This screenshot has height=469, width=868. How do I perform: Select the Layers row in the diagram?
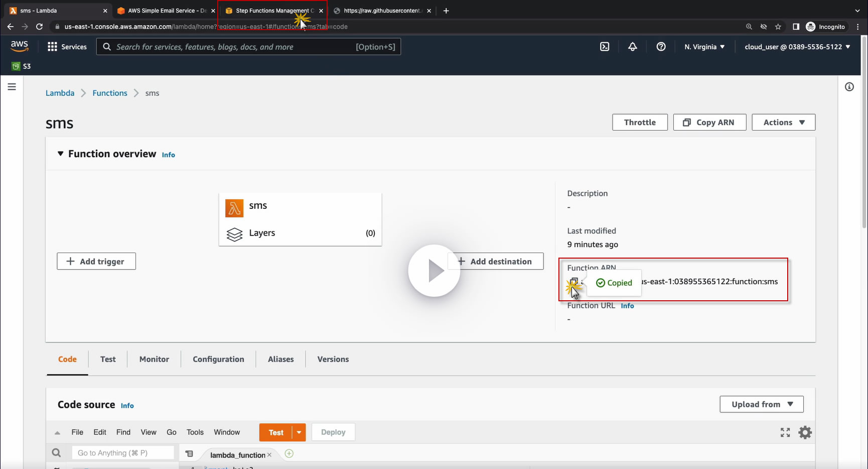(x=300, y=233)
